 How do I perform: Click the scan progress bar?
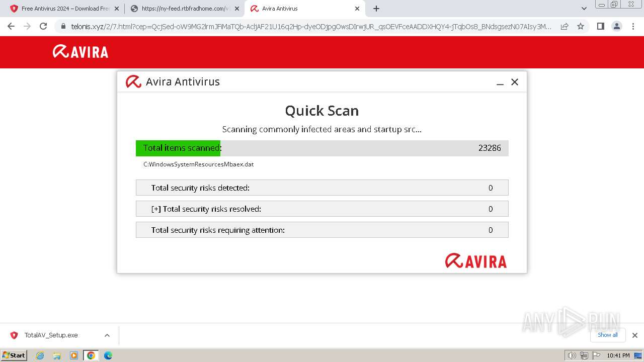pyautogui.click(x=322, y=148)
